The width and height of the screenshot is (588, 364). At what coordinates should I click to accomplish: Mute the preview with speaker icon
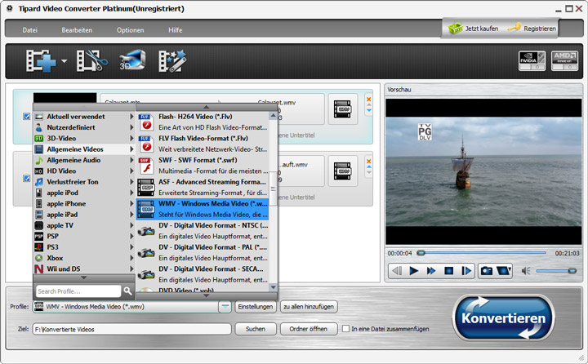(526, 271)
